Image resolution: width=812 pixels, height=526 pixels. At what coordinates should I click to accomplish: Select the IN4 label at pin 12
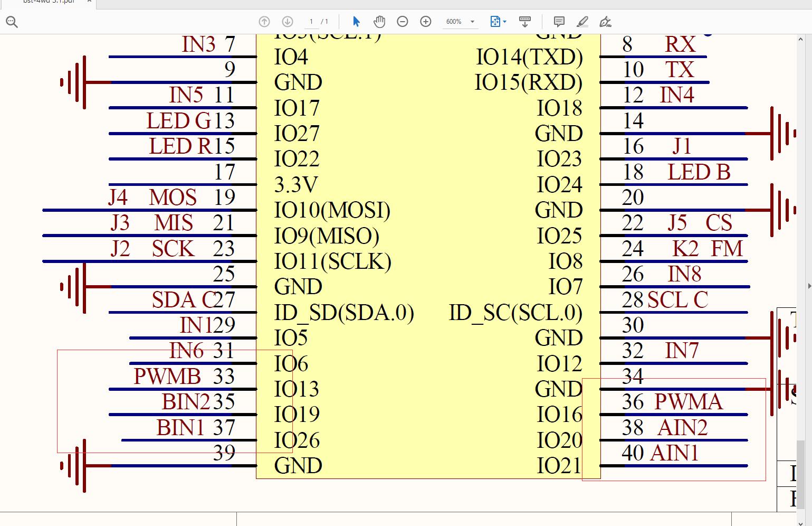(677, 95)
